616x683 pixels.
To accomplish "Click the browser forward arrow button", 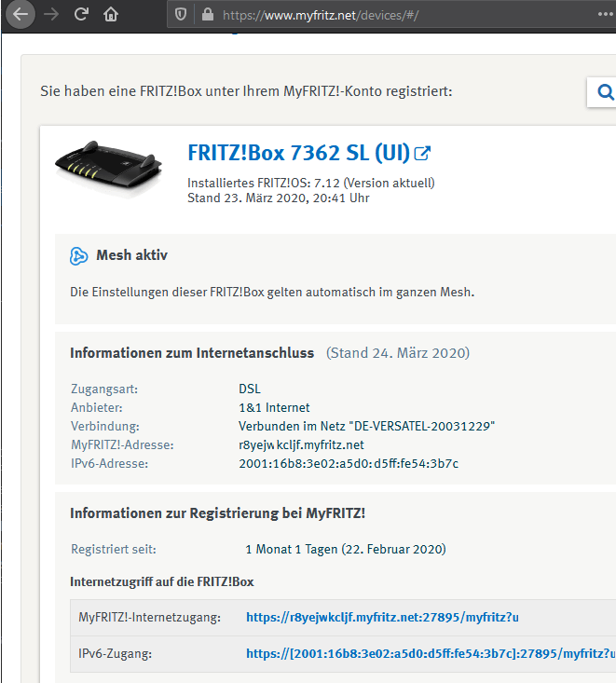I will point(51,14).
